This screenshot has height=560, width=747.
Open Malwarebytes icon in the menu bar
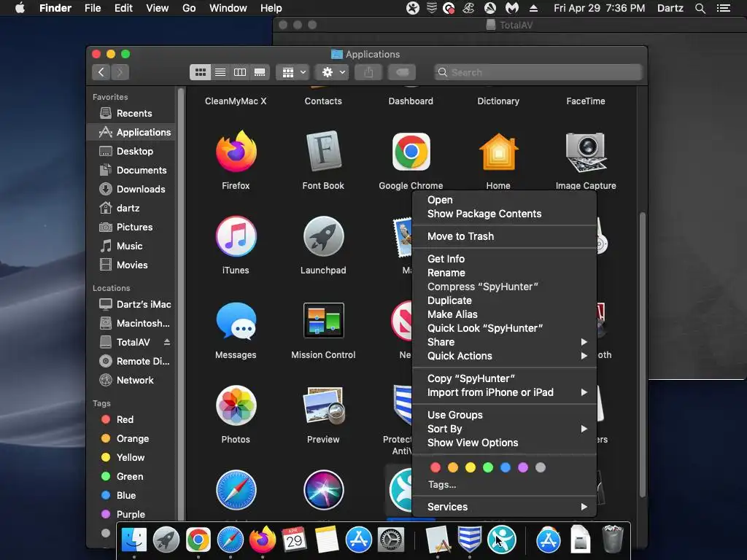pos(511,8)
